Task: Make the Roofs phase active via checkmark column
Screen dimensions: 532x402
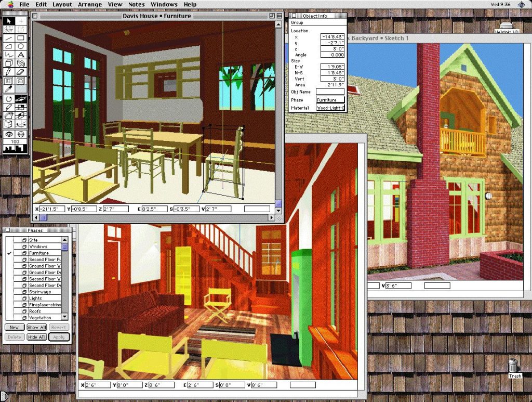Action: tap(10, 311)
